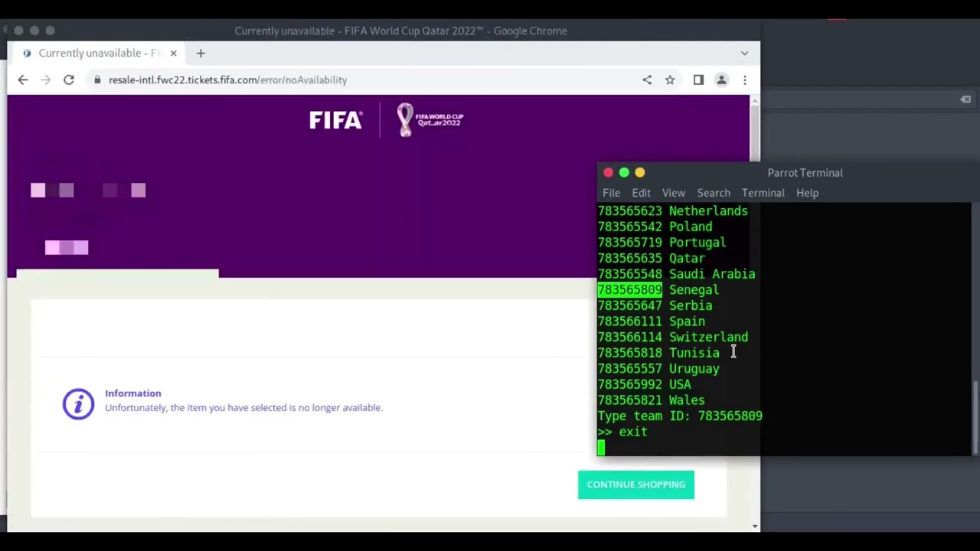Click the Continue Shopping button
The width and height of the screenshot is (980, 551).
click(x=636, y=484)
